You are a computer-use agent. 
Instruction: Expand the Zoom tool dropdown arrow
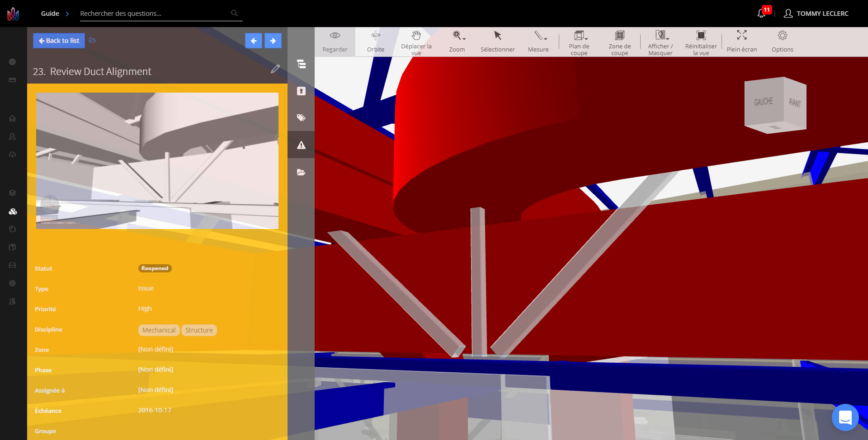[x=464, y=39]
